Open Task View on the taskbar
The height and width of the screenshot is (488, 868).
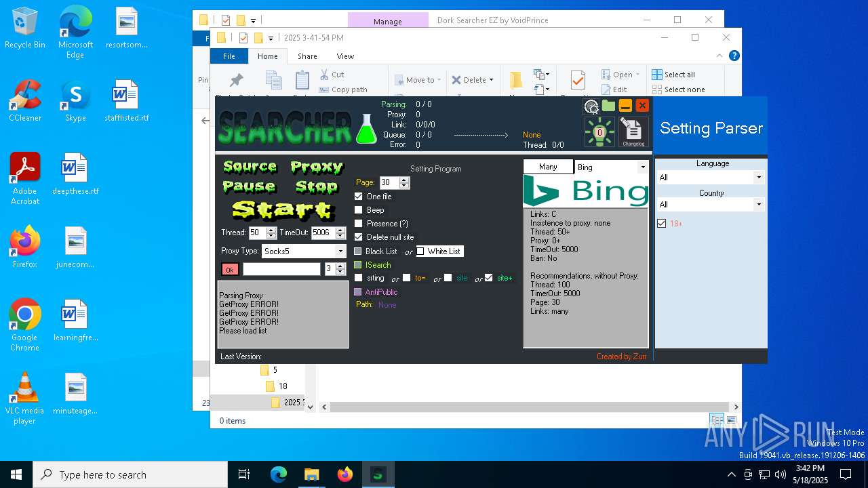click(244, 474)
